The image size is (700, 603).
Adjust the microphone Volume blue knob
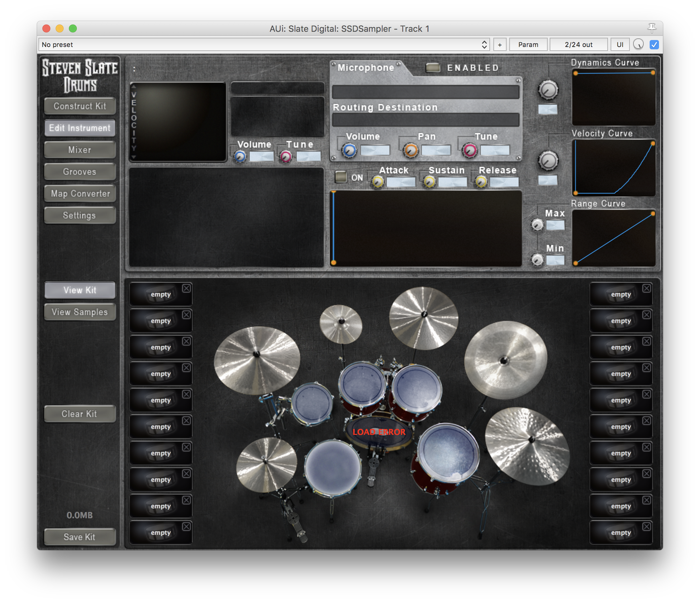tap(349, 151)
